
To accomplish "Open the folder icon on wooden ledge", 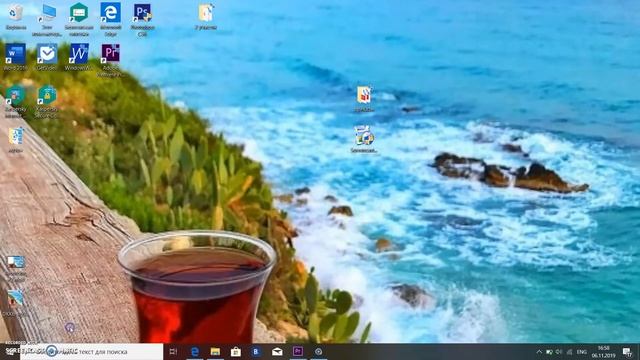I will click(16, 136).
